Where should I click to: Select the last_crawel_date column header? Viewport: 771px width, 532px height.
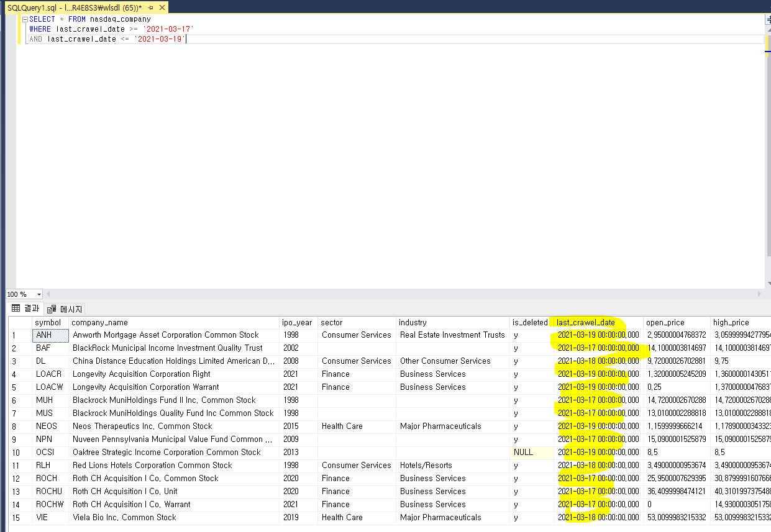tap(598, 322)
